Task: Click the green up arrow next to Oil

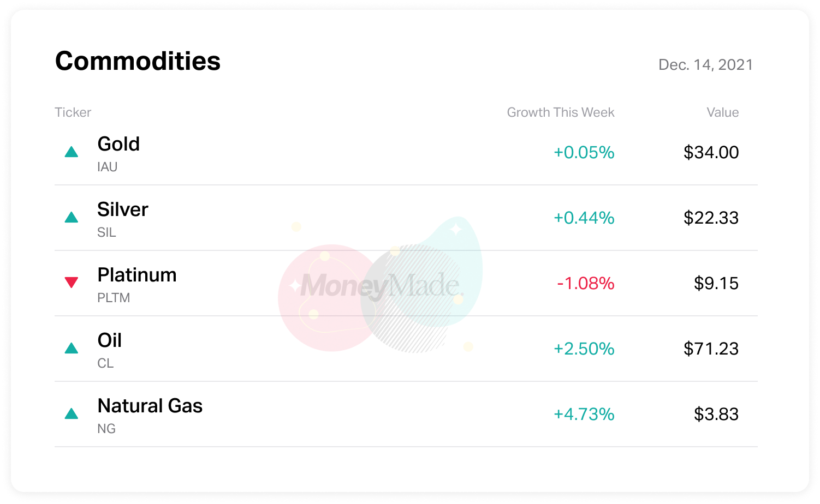Action: pos(72,348)
